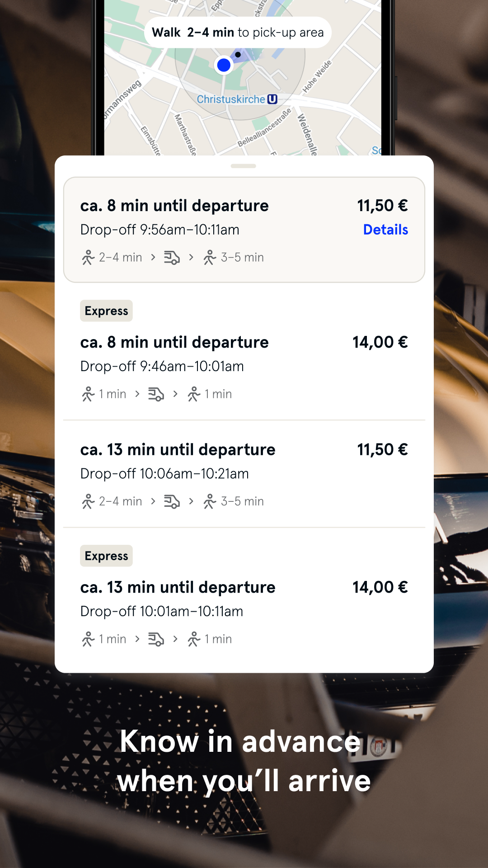Click the blue current location dot on map
This screenshot has height=868, width=488.
(224, 65)
